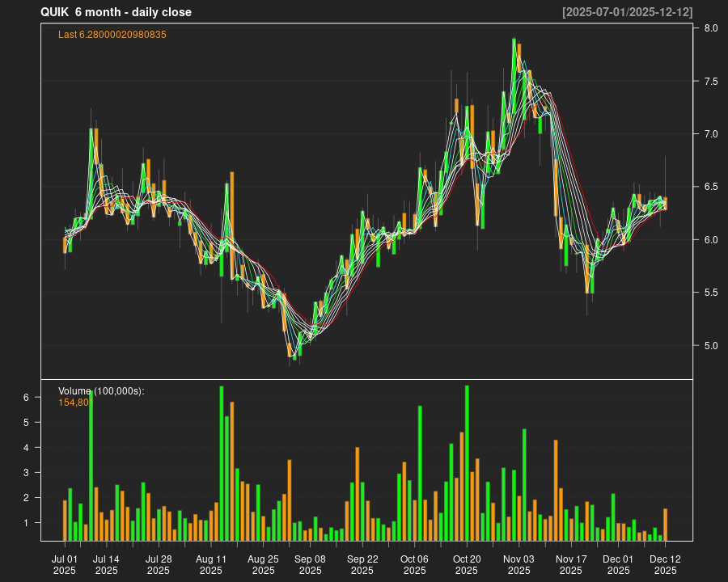The height and width of the screenshot is (582, 728).
Task: Click the 6.5 price axis label
Action: 711,187
